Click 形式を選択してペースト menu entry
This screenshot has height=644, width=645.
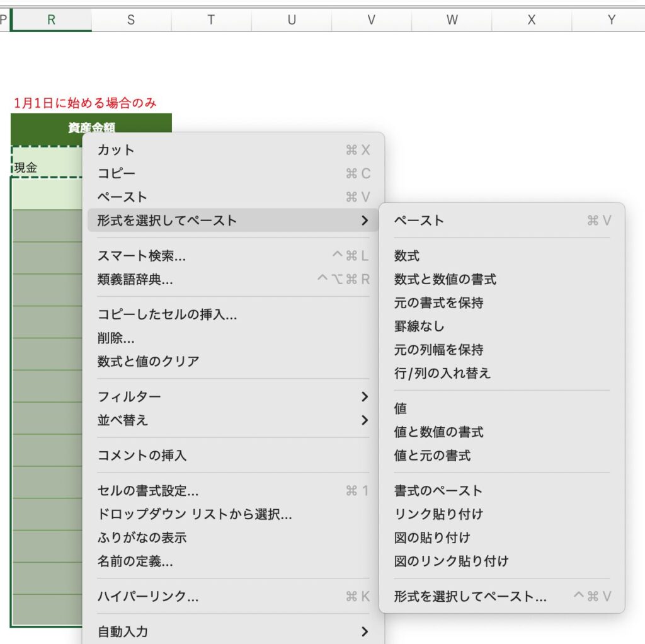(167, 221)
